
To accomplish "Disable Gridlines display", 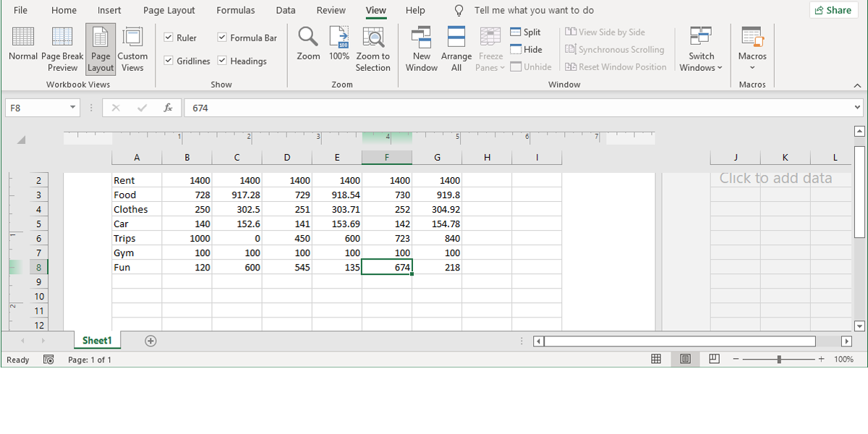I will 170,61.
